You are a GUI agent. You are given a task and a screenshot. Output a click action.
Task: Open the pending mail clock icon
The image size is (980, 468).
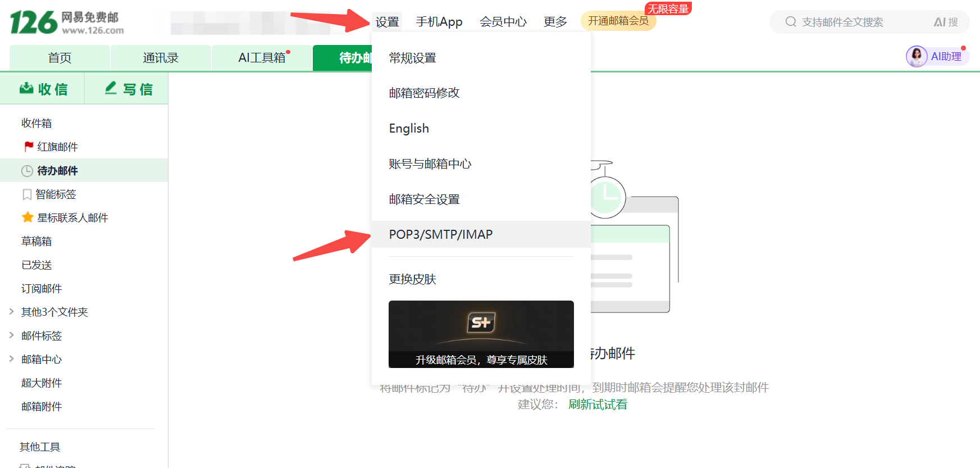click(27, 171)
